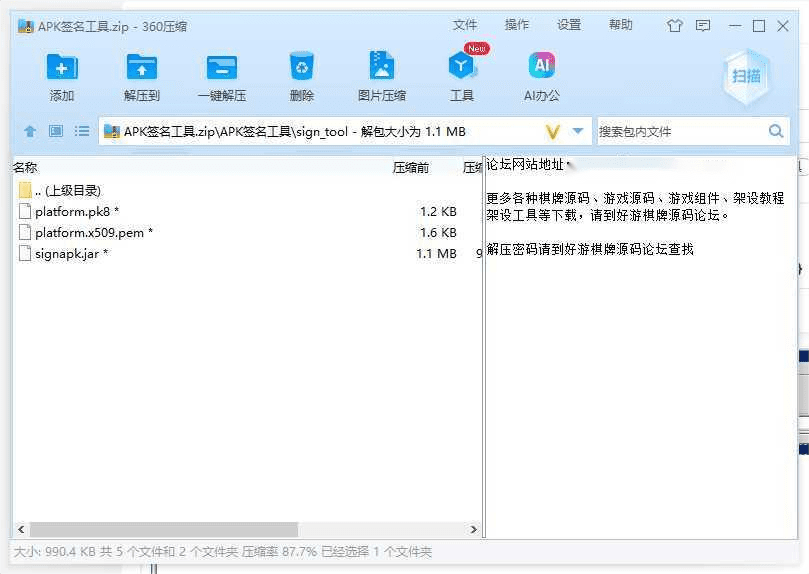Click the 解压到 (Extract to) icon
The height and width of the screenshot is (574, 809).
coord(141,67)
